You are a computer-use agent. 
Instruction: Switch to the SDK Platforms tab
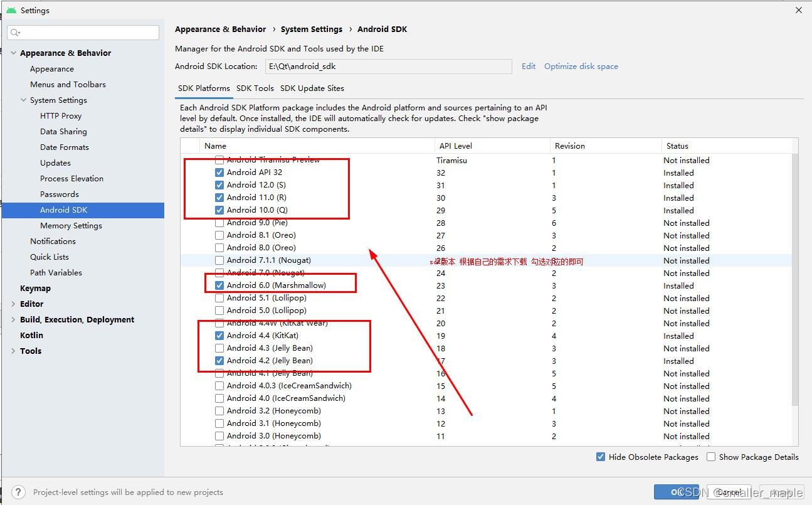pos(204,88)
